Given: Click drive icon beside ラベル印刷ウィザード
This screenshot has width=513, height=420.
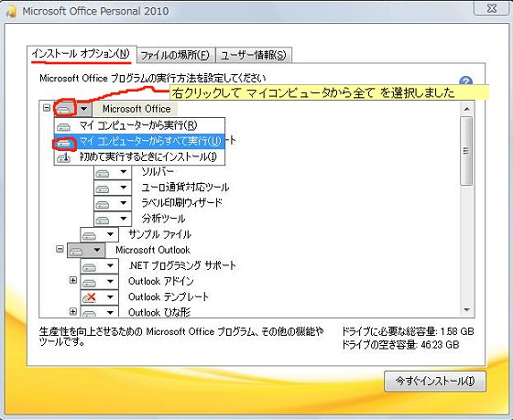Looking at the screenshot, I should [x=103, y=204].
